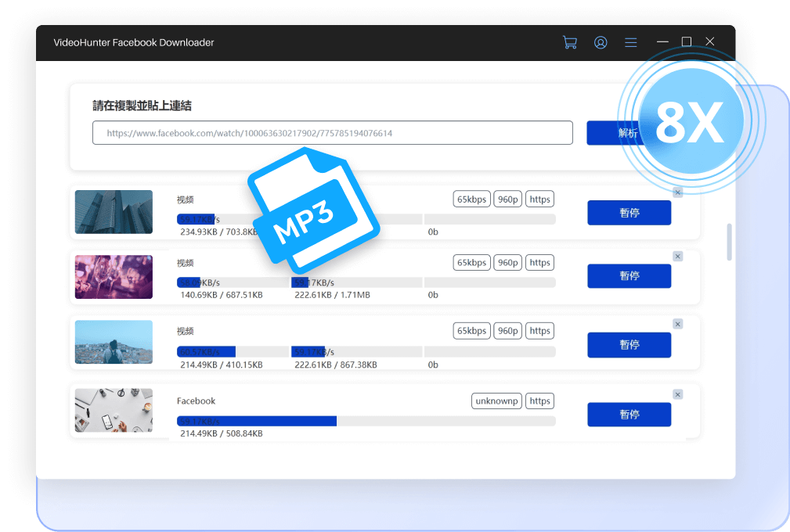Click 960p tag in first download row
Image resolution: width=790 pixels, height=532 pixels.
click(x=508, y=199)
